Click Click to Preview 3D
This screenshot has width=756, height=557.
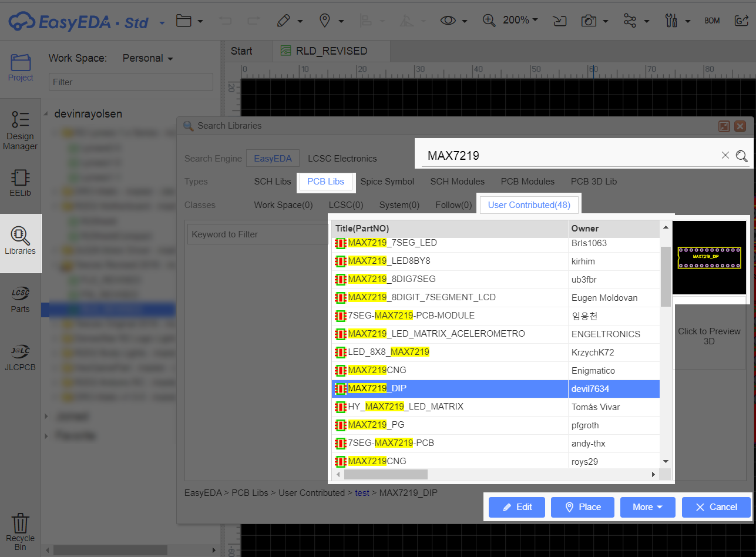(709, 336)
